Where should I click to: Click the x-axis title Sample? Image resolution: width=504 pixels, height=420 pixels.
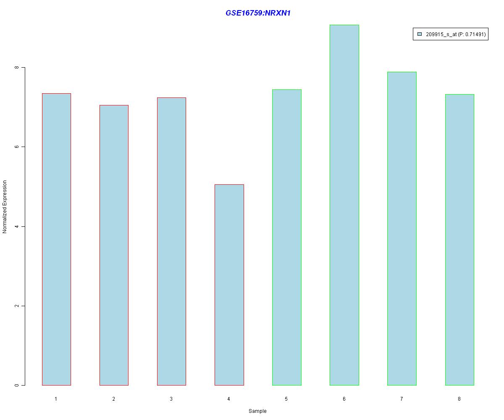257,411
